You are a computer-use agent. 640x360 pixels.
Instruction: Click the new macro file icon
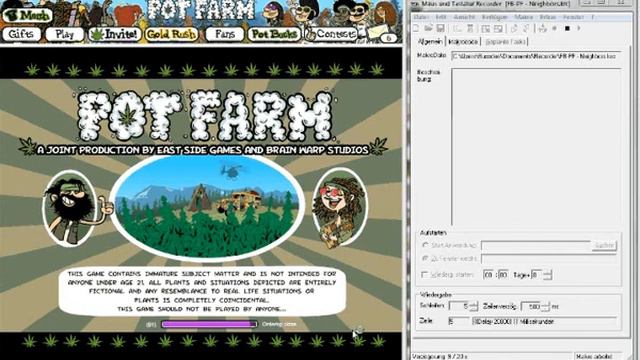point(416,28)
